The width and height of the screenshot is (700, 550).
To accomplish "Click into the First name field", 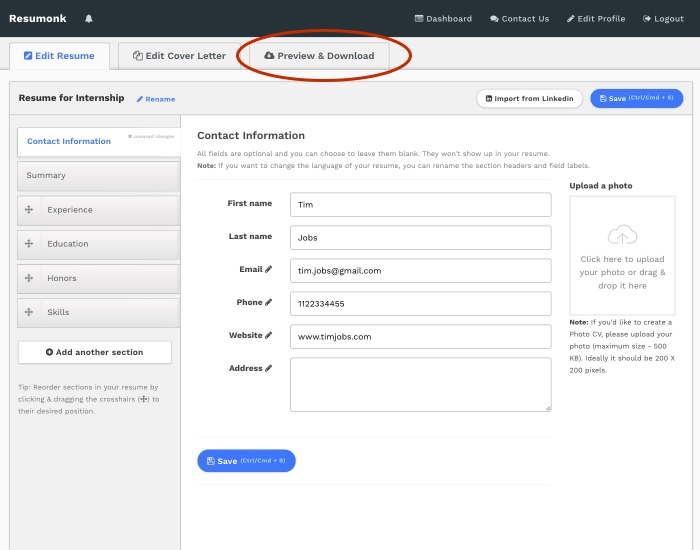I will [x=420, y=204].
